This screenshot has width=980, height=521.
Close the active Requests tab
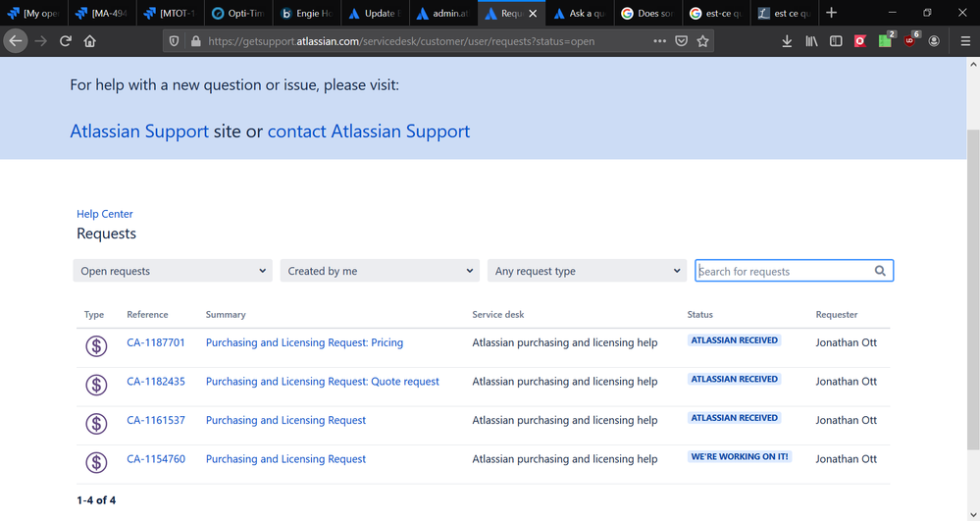[x=533, y=13]
